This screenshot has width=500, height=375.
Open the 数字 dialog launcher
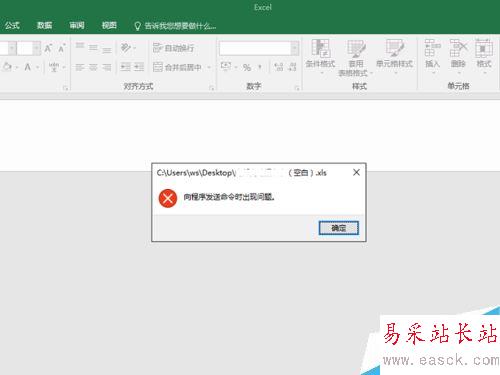pyautogui.click(x=297, y=88)
